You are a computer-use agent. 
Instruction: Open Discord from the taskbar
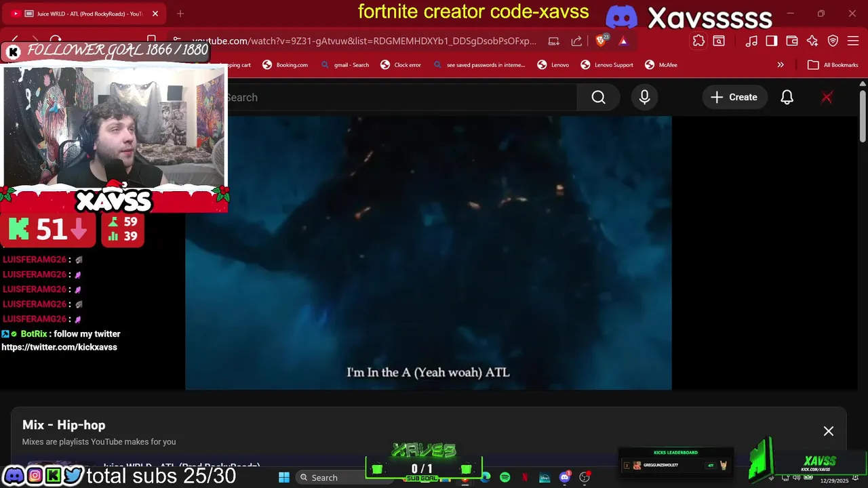pos(564,477)
